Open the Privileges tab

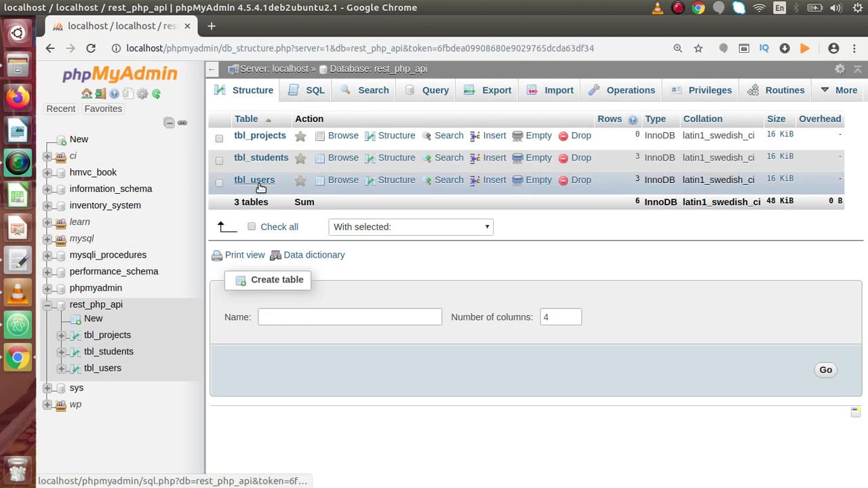(702, 90)
